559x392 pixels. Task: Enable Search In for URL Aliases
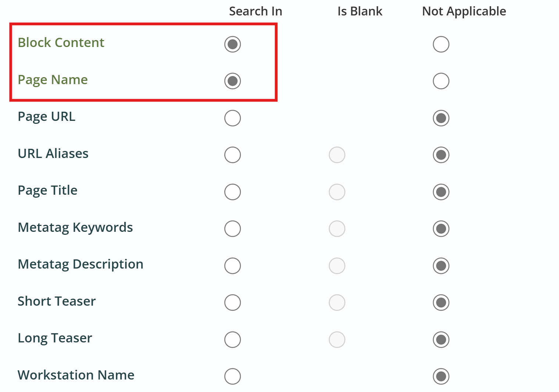[232, 155]
